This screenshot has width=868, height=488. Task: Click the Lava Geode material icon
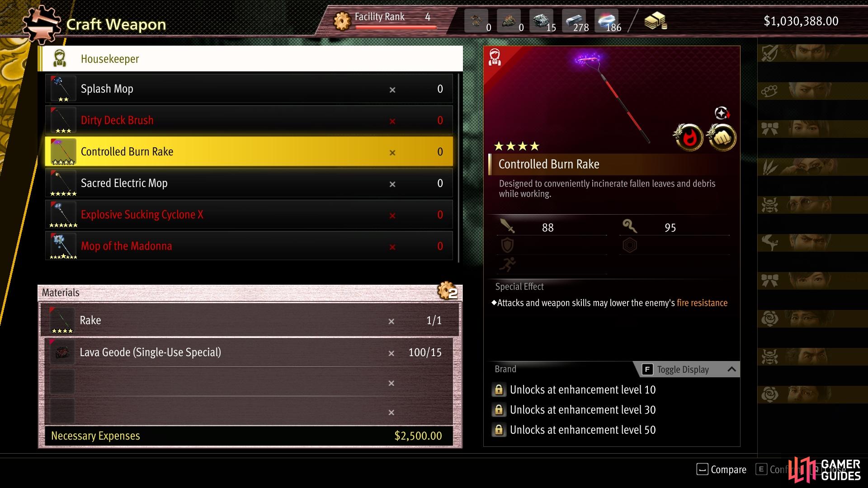[x=62, y=352]
